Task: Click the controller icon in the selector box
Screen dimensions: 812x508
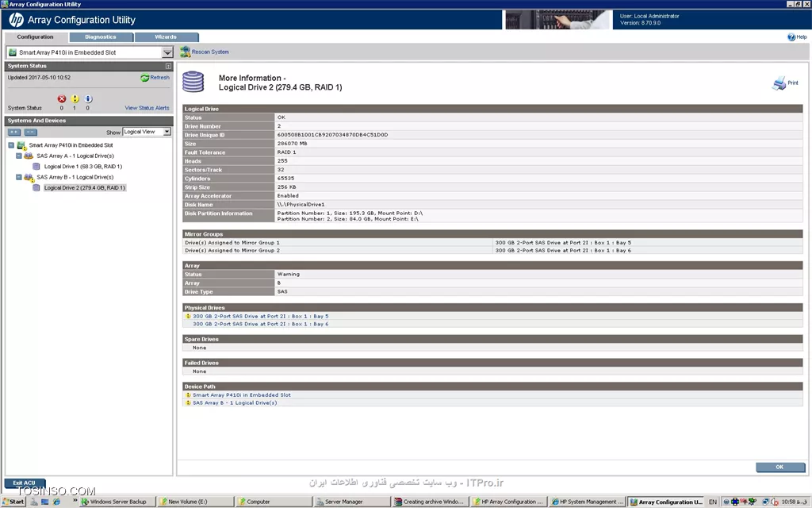Action: point(13,52)
